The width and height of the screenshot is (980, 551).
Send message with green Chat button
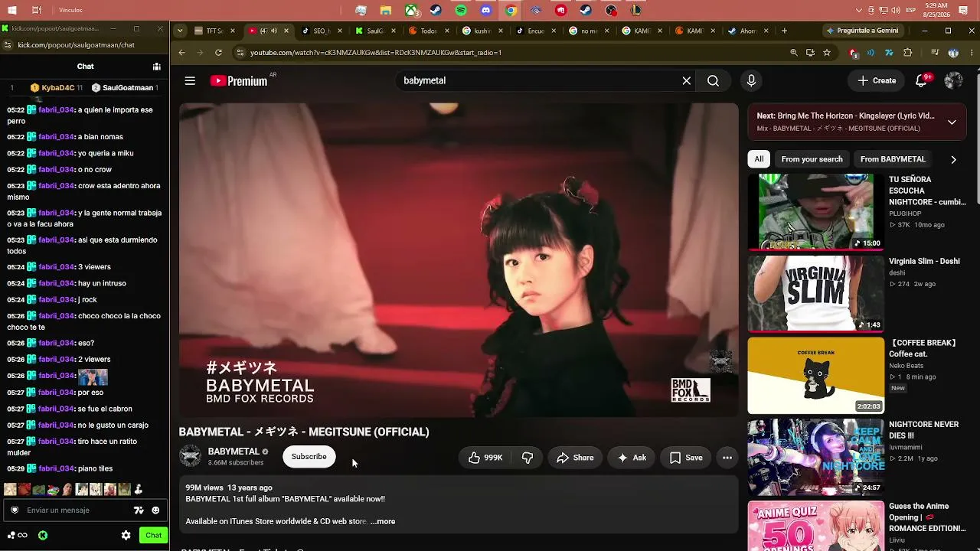153,536
